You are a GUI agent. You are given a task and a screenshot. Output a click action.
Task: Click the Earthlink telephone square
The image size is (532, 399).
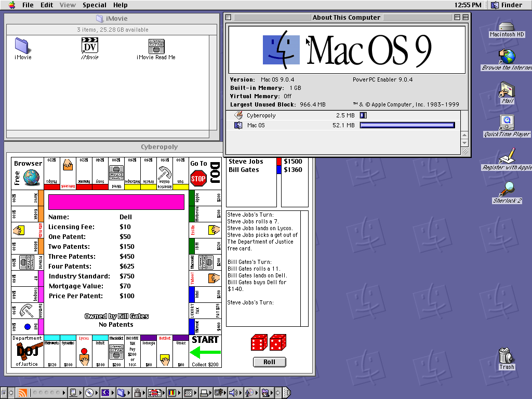pyautogui.click(x=28, y=311)
